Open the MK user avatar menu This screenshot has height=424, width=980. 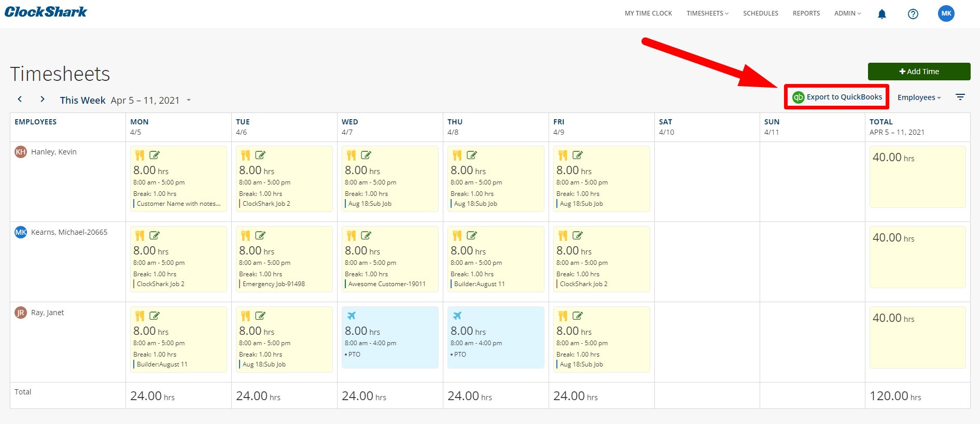(946, 13)
